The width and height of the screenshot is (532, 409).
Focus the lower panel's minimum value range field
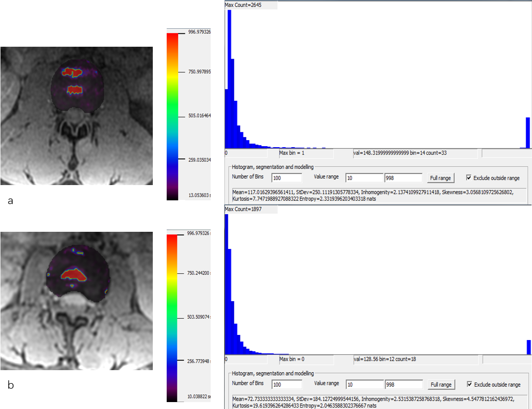[x=364, y=384]
